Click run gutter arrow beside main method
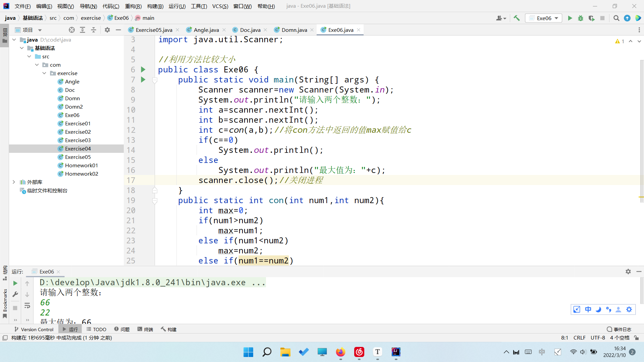The width and height of the screenshot is (644, 362). click(x=143, y=80)
